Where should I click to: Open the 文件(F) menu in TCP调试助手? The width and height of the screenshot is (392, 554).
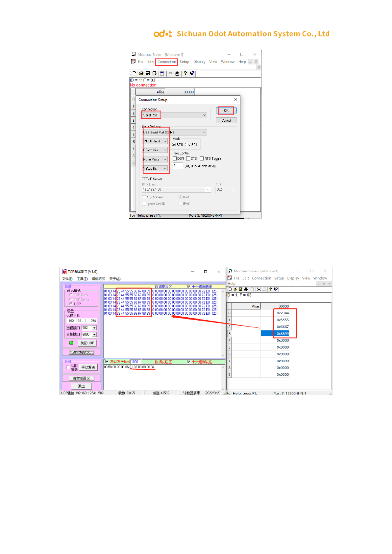(x=67, y=279)
